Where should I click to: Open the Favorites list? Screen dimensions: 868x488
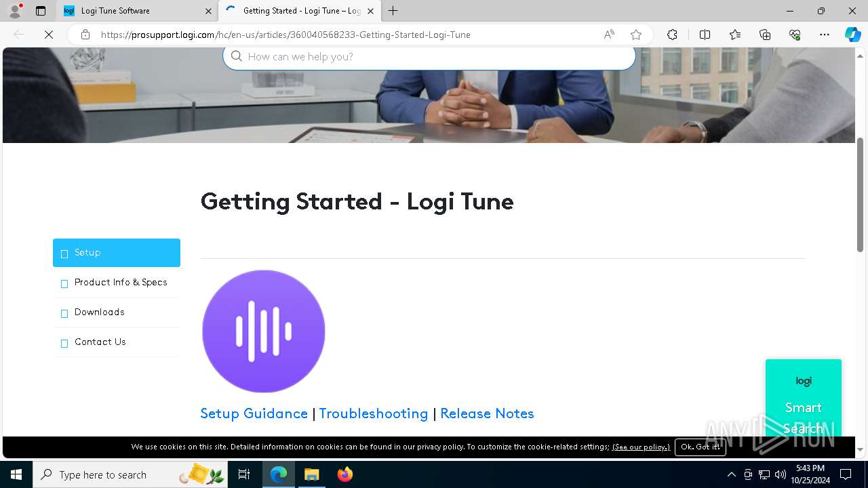735,35
